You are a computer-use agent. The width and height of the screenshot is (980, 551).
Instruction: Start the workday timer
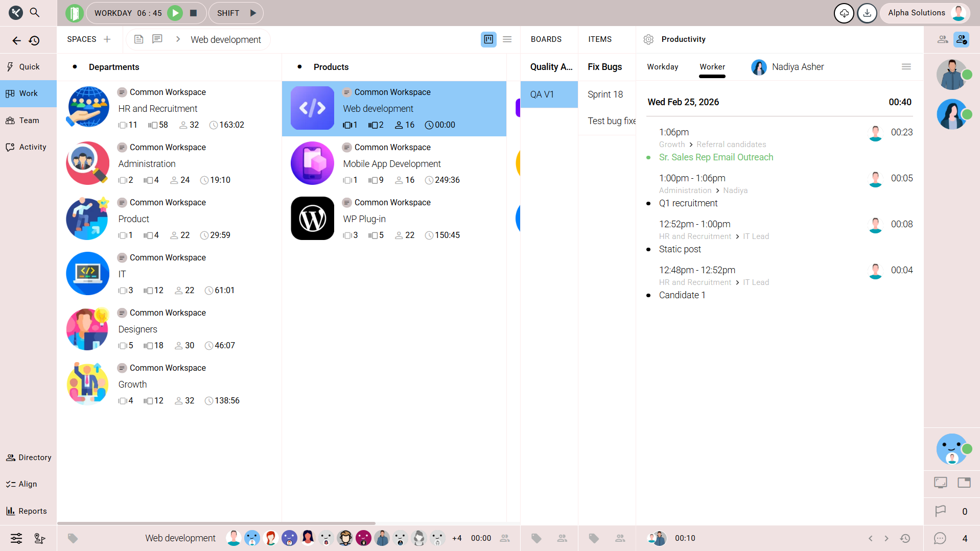(175, 13)
